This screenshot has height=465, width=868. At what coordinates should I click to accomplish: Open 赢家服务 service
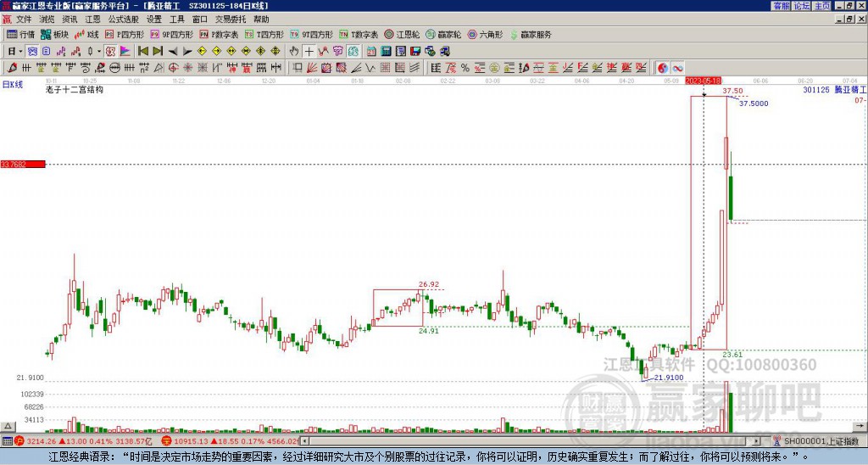(x=531, y=34)
